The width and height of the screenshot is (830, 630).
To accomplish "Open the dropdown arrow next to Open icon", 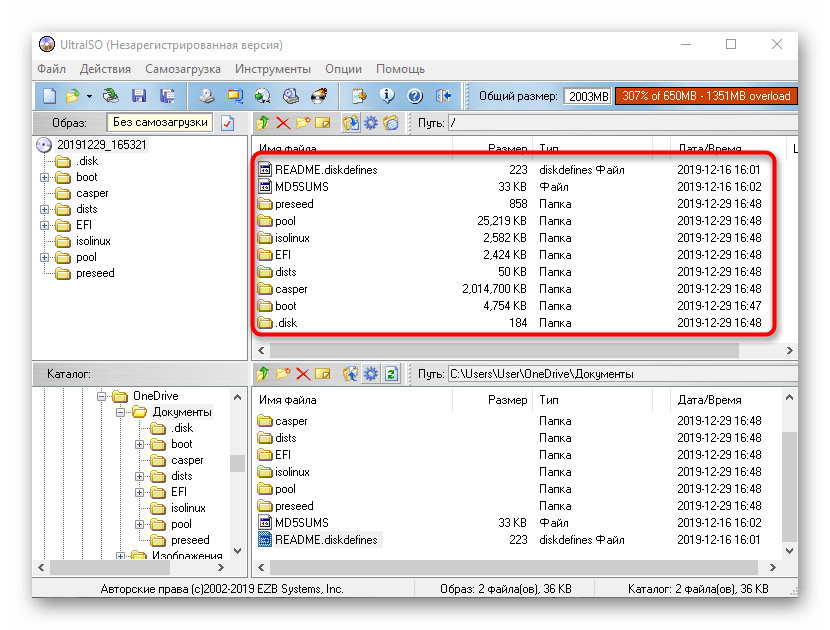I will click(89, 96).
